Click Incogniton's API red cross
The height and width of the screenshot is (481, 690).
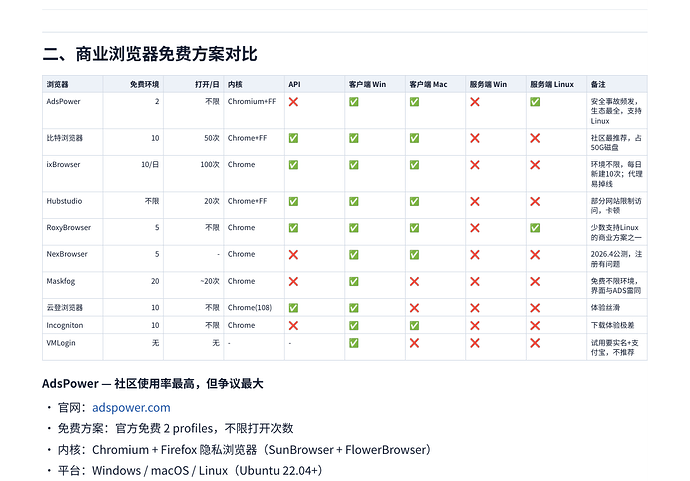click(293, 325)
